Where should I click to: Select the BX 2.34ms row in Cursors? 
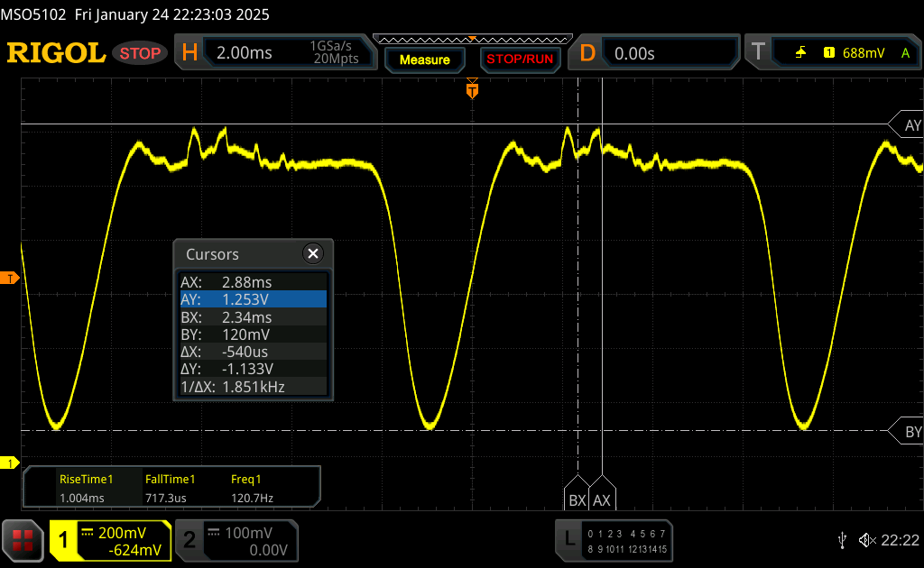(x=253, y=317)
